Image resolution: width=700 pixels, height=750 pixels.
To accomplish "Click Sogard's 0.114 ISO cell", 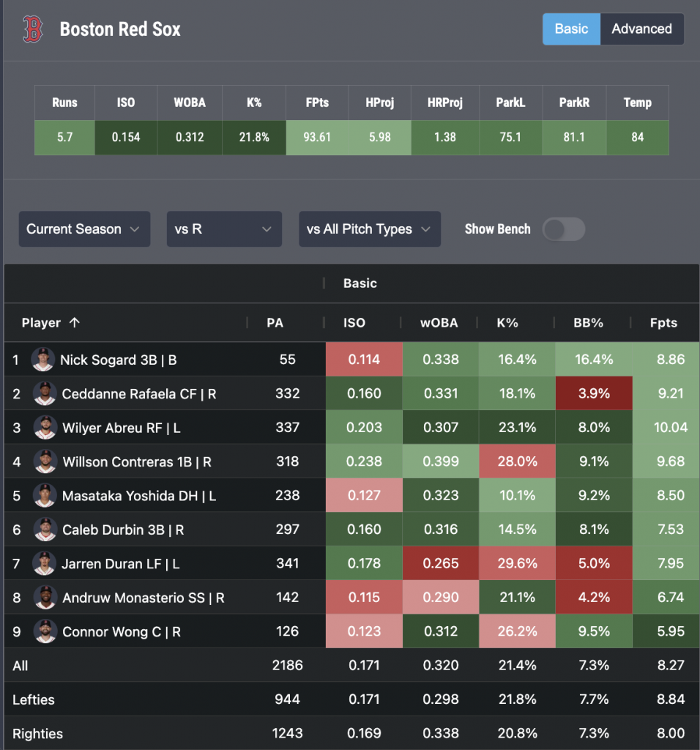I will [364, 359].
